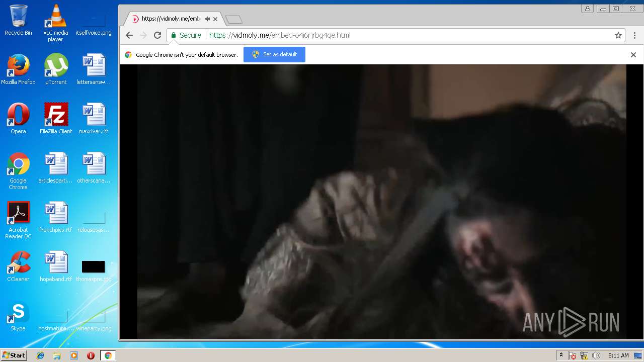Select the articlesparti document icon

[x=56, y=168]
